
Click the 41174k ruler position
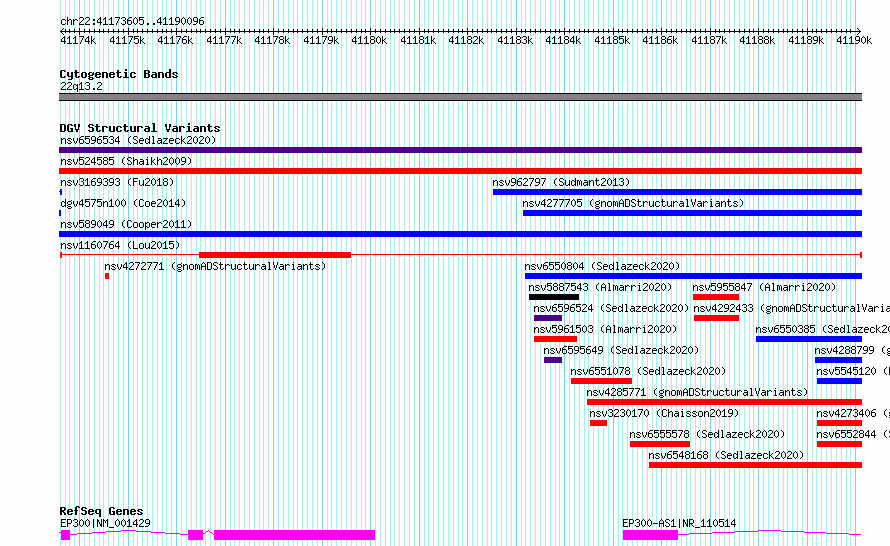pyautogui.click(x=78, y=40)
